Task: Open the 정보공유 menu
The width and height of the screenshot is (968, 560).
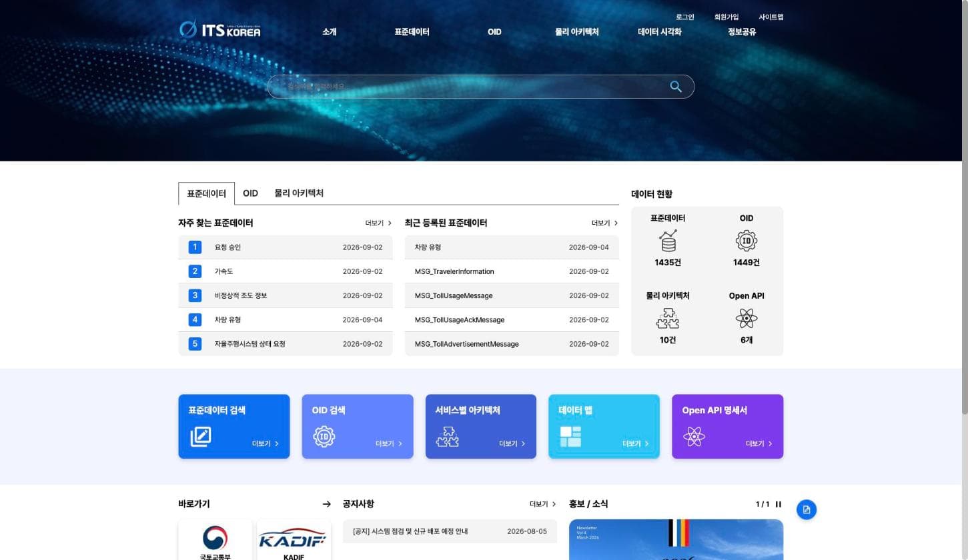Action: point(742,31)
